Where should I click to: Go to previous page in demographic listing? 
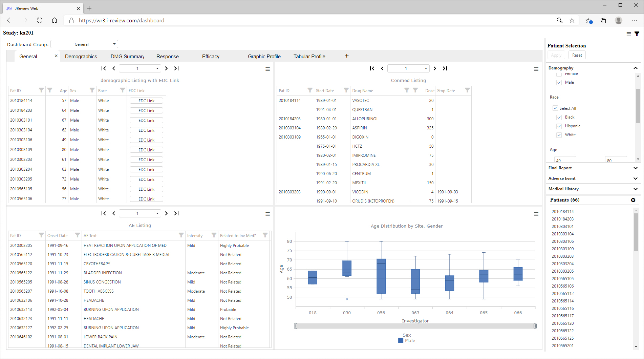click(114, 68)
